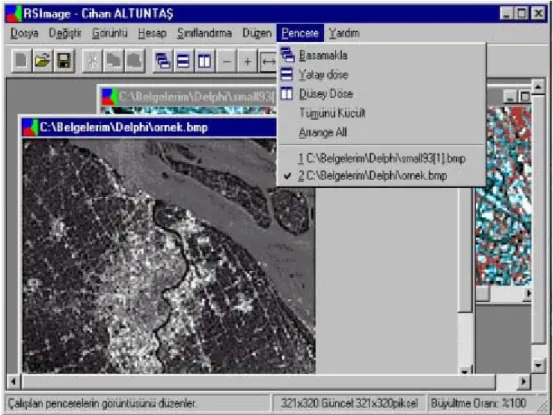Open the Dosya menu
The height and width of the screenshot is (415, 553).
24,33
